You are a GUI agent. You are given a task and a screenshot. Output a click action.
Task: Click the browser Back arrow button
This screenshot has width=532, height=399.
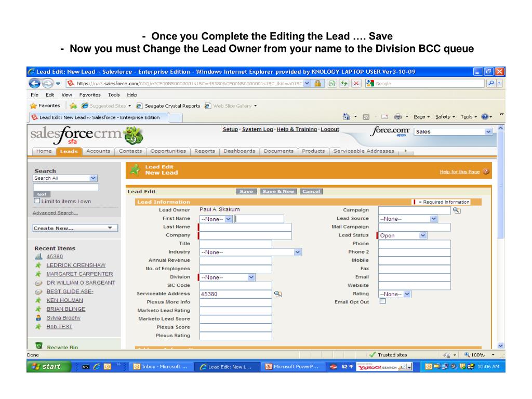(x=35, y=83)
